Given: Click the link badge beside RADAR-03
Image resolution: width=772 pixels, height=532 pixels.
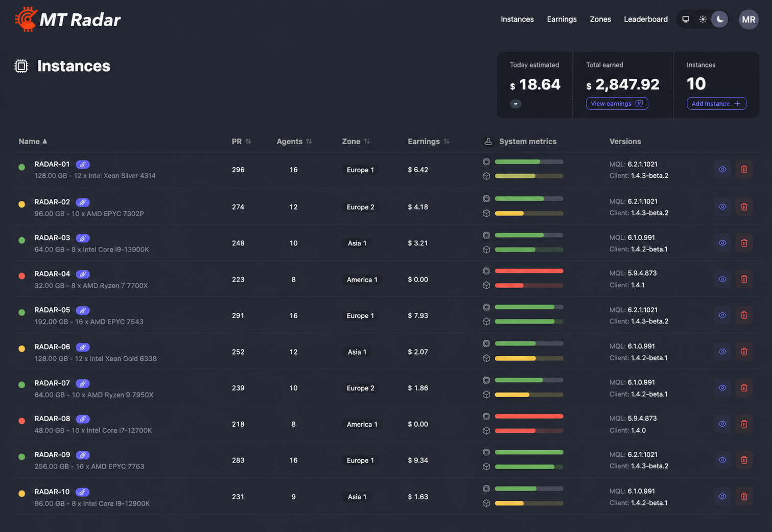Looking at the screenshot, I should (x=83, y=238).
